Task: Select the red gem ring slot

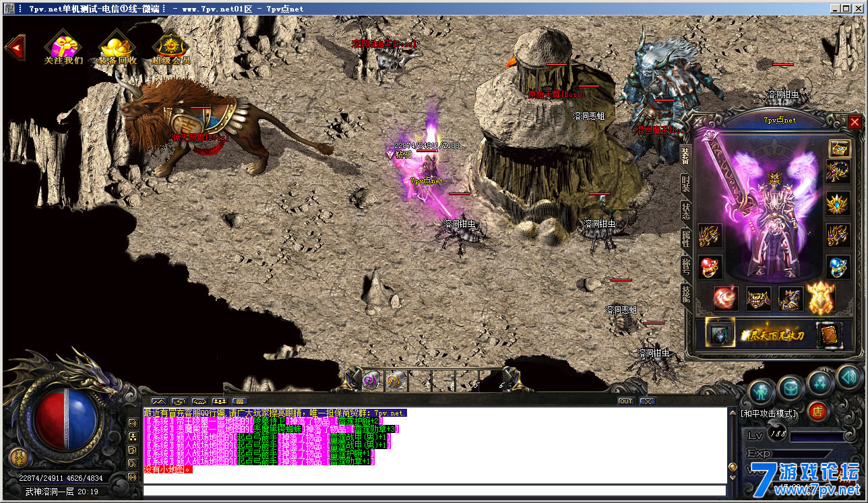Action: pyautogui.click(x=710, y=267)
